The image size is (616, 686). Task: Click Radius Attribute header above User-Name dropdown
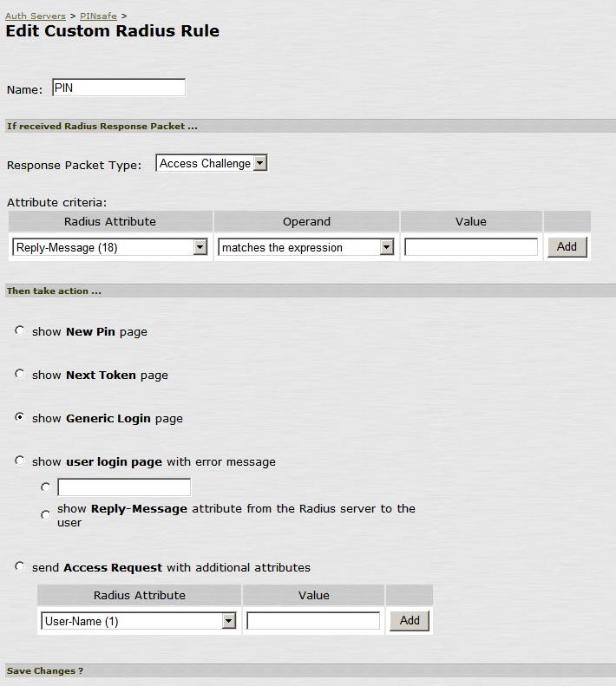pos(139,595)
